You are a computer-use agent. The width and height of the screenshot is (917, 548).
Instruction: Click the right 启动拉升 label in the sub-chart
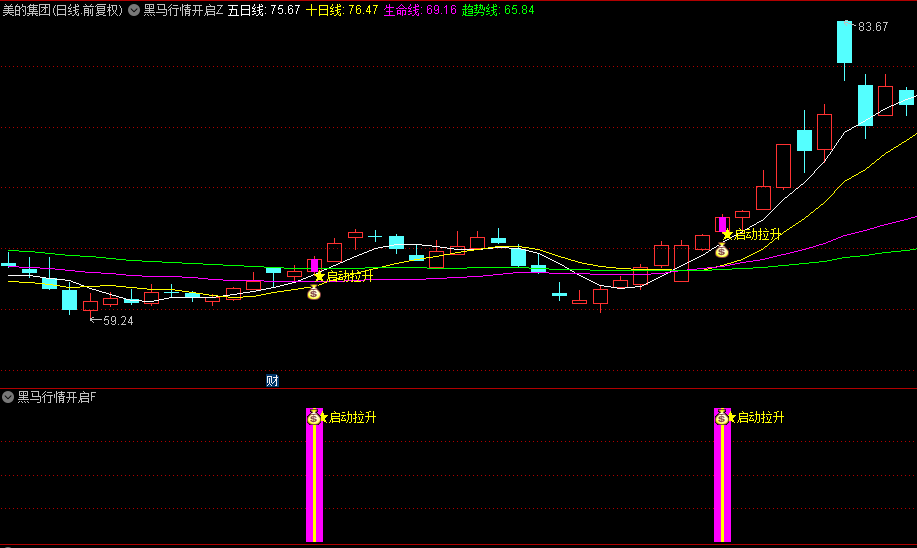pos(760,418)
